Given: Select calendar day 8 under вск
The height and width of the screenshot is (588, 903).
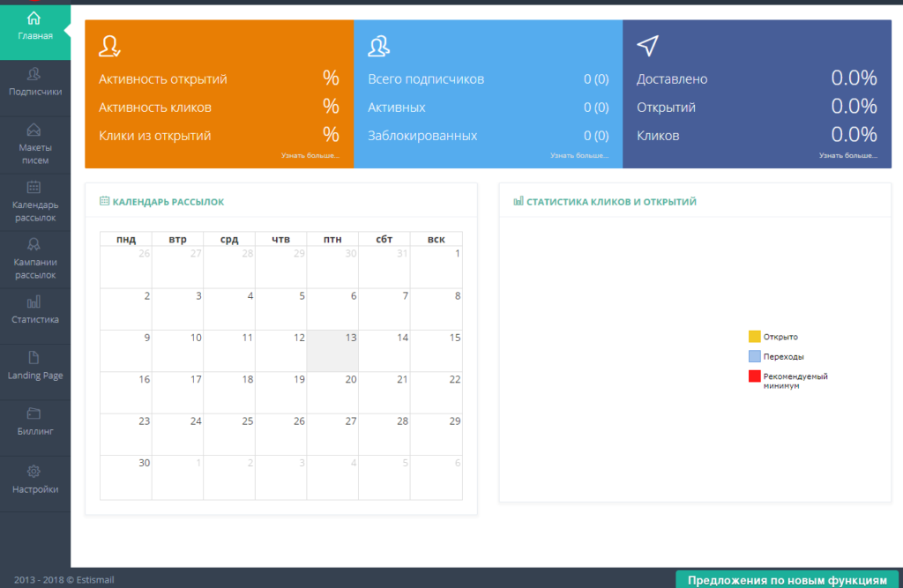Looking at the screenshot, I should [436, 309].
